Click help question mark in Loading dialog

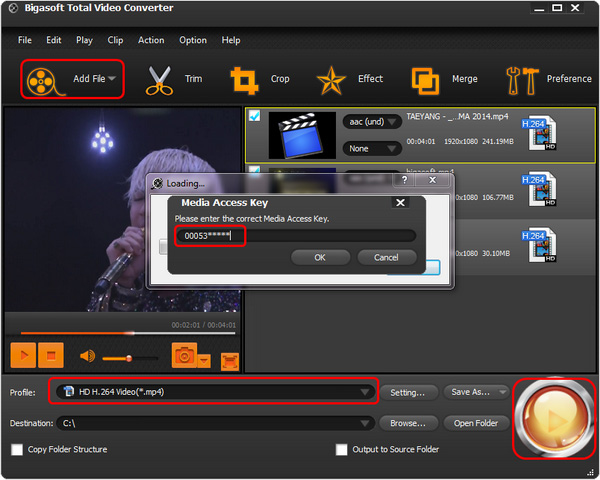(404, 180)
